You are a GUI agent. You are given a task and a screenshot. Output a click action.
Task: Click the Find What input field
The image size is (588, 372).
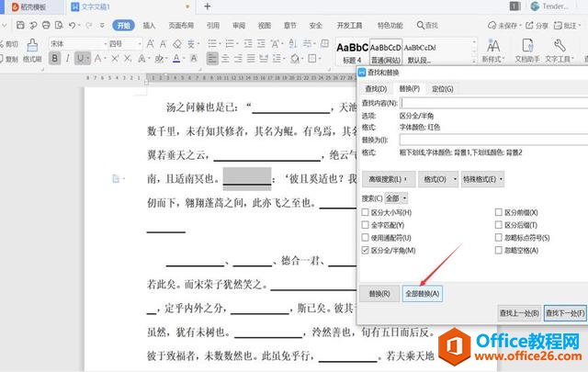point(494,103)
